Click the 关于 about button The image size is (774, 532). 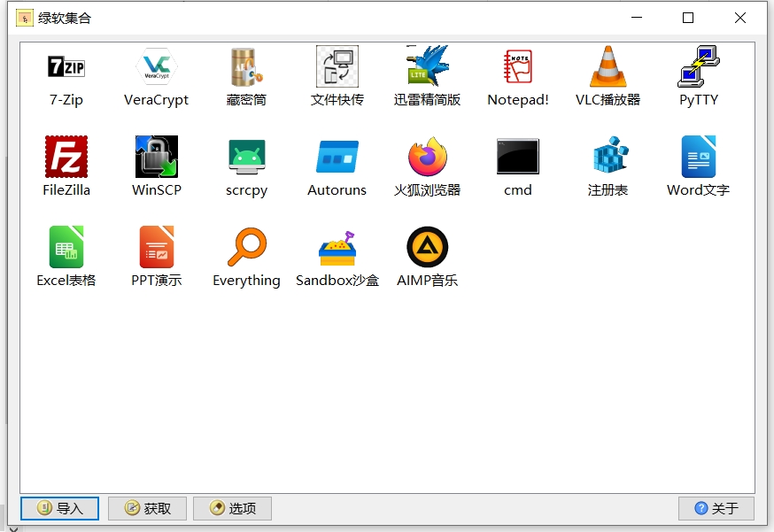[x=716, y=508]
